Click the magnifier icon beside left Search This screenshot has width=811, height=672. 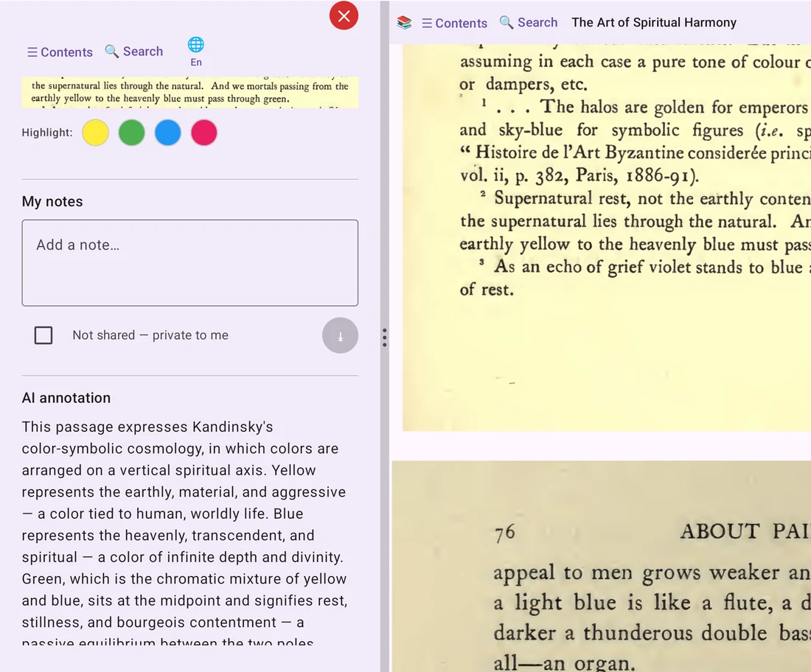pos(112,51)
